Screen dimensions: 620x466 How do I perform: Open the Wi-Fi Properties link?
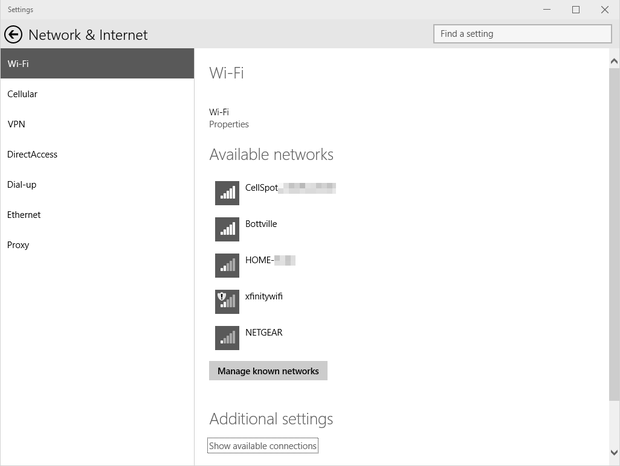point(229,125)
